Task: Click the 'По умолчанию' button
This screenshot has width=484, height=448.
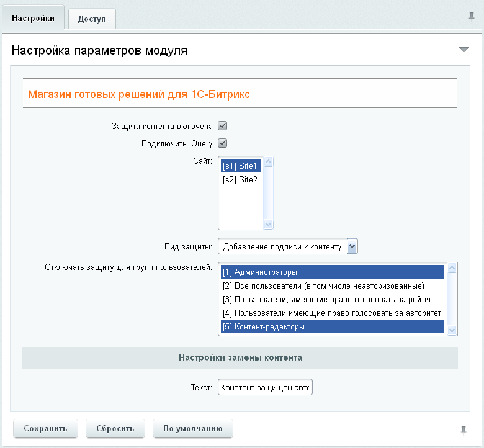Action: [192, 429]
